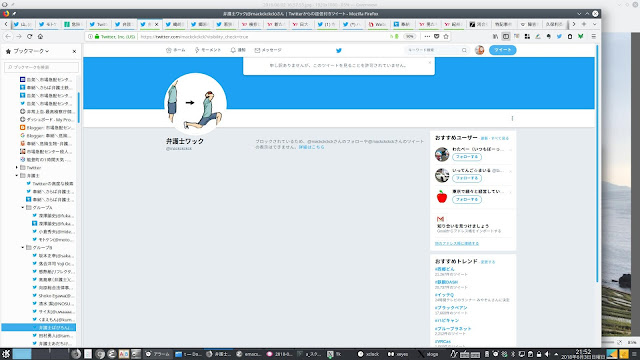Open the #鉄腕DASH trend
Screen dimensions: 640x360
point(446,282)
